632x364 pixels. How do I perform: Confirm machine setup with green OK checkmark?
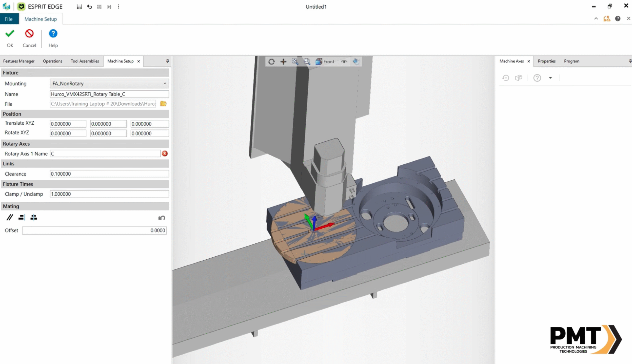coord(10,38)
